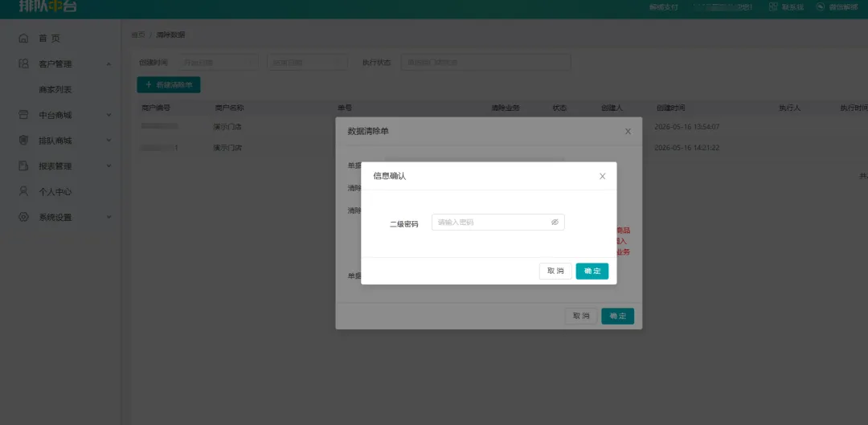The height and width of the screenshot is (425, 868).
Task: Click 首页 in the breadcrumb
Action: pyautogui.click(x=138, y=35)
